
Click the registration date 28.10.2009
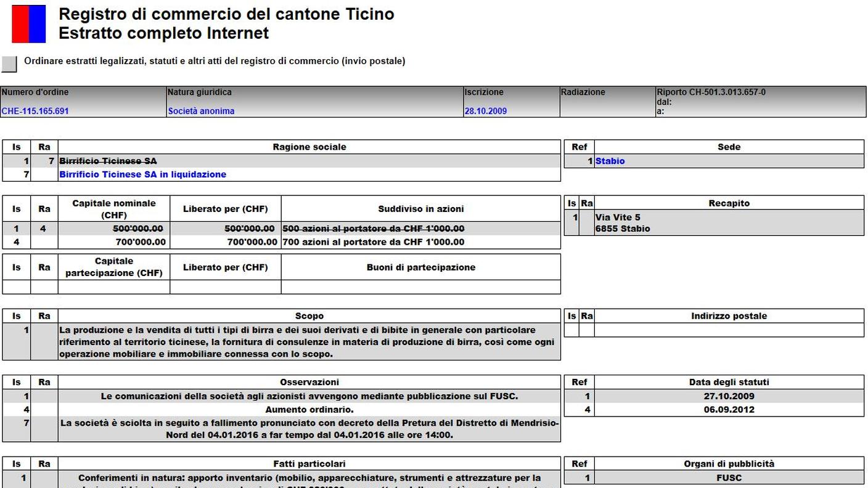(x=486, y=112)
